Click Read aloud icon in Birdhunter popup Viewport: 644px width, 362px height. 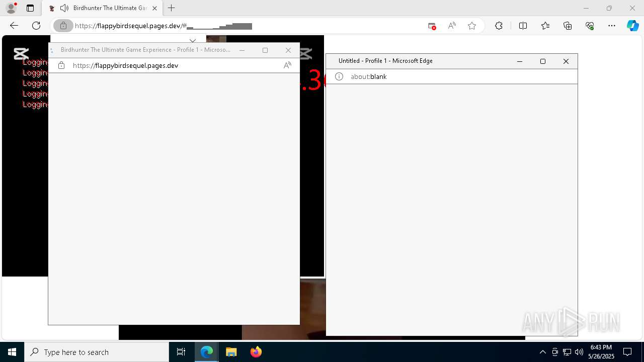(x=287, y=65)
